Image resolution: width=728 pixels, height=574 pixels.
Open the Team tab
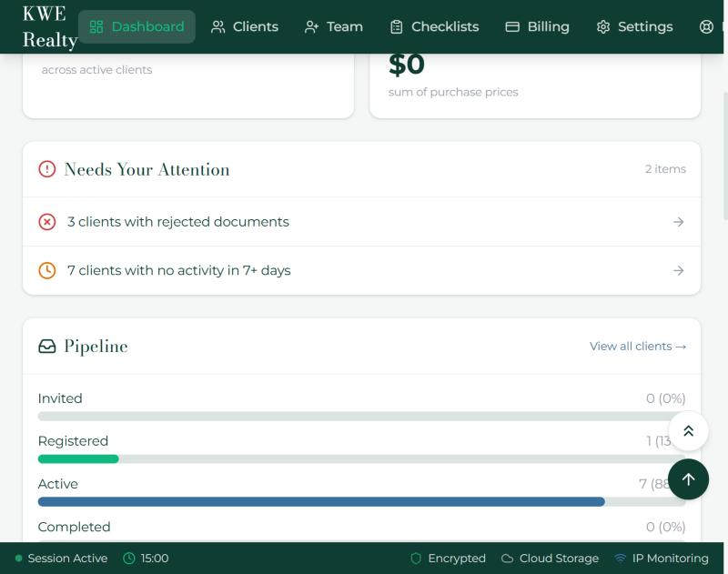pos(334,26)
